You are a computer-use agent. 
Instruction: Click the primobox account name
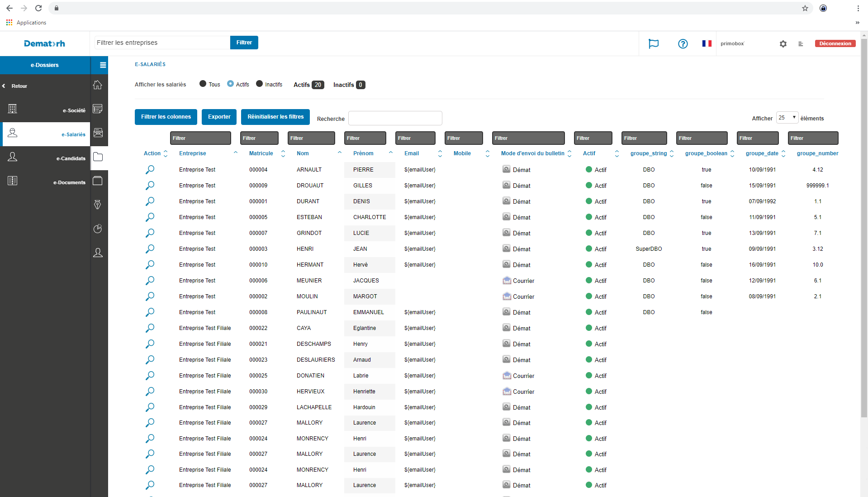pyautogui.click(x=732, y=43)
